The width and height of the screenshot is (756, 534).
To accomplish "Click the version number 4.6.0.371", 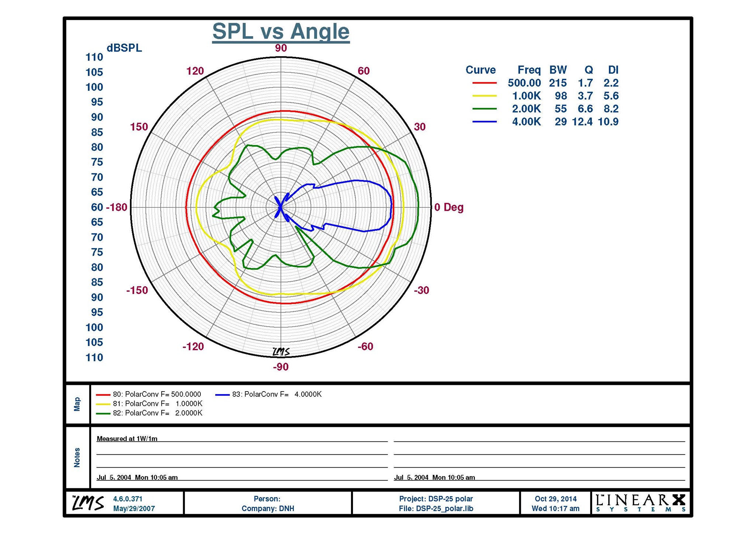I will coord(128,499).
